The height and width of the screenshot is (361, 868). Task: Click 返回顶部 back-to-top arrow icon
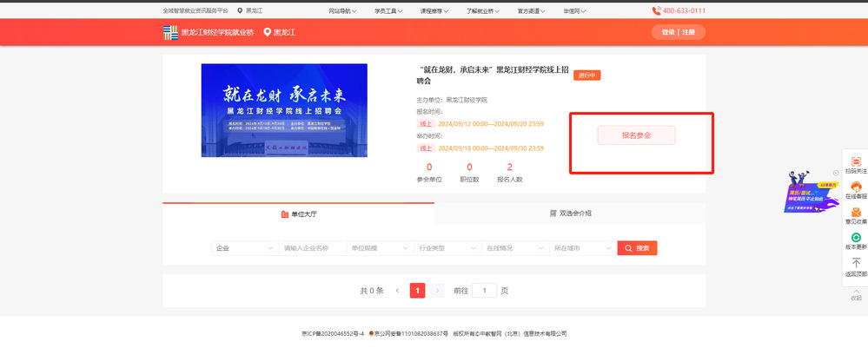click(x=855, y=263)
